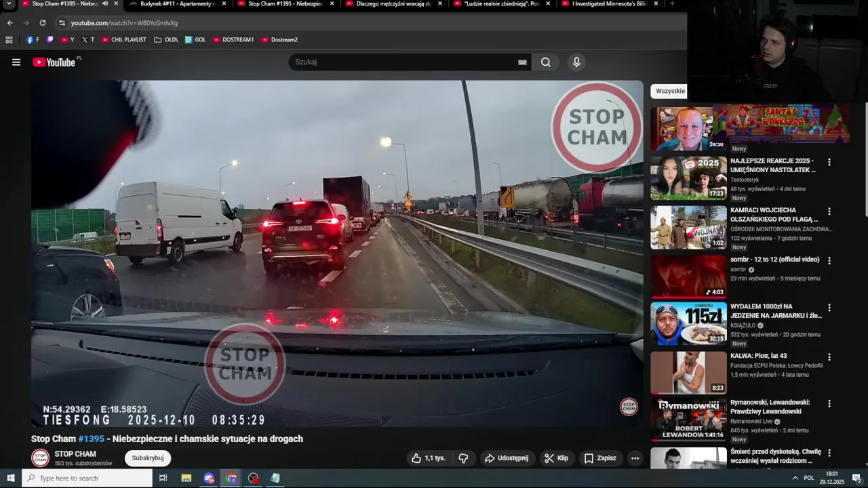
Task: Show hidden system tray icons
Action: (795, 478)
